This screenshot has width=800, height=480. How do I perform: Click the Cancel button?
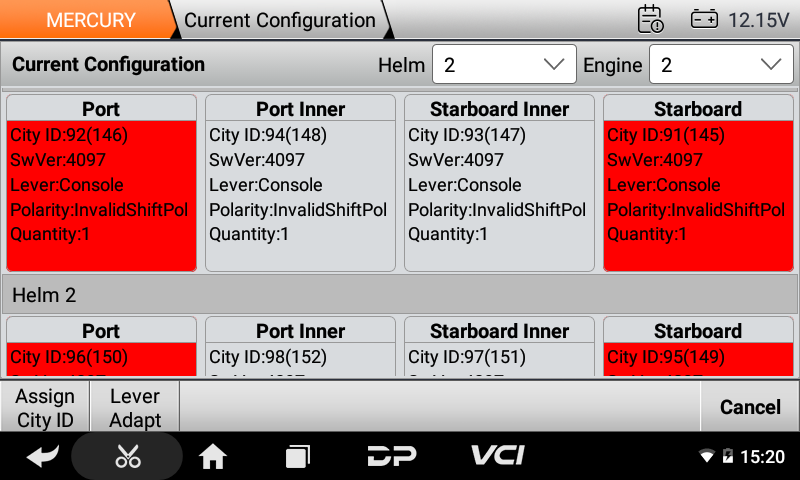[x=750, y=407]
